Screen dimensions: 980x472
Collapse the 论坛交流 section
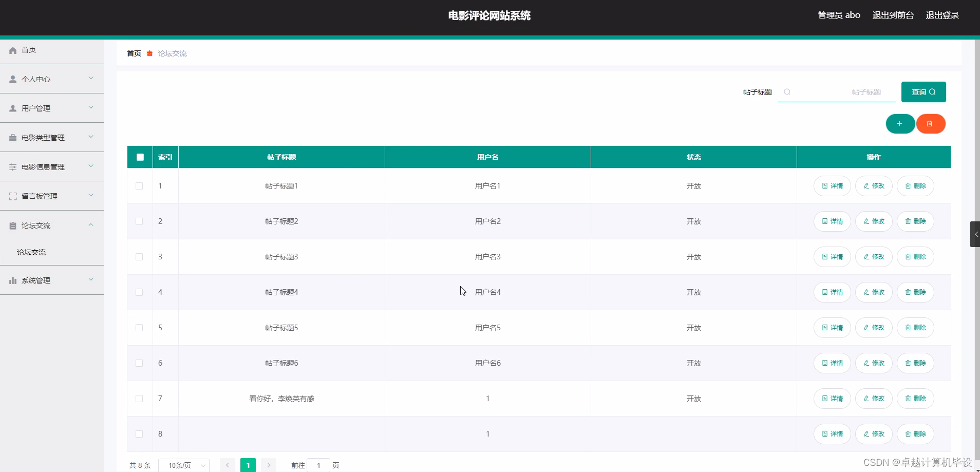coord(90,225)
